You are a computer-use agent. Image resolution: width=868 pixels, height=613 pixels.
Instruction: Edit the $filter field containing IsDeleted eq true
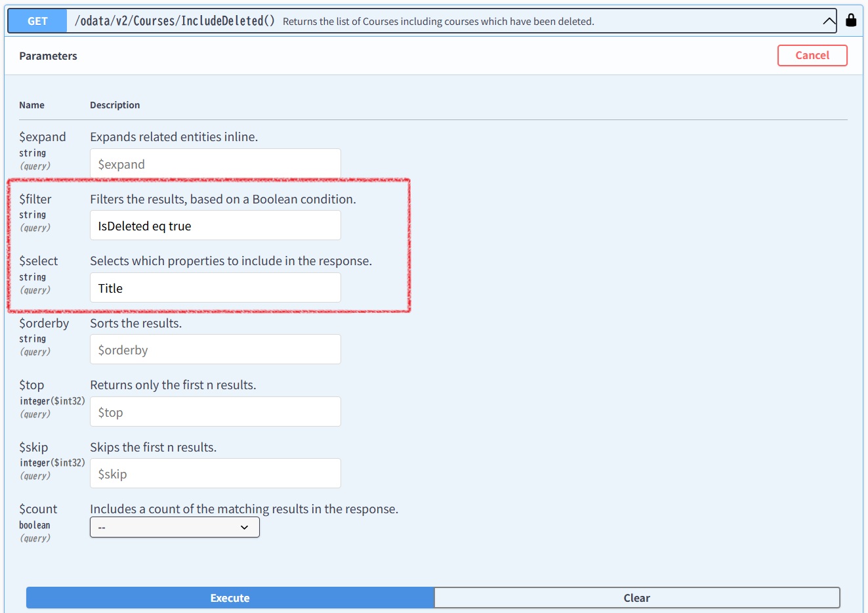(x=215, y=225)
